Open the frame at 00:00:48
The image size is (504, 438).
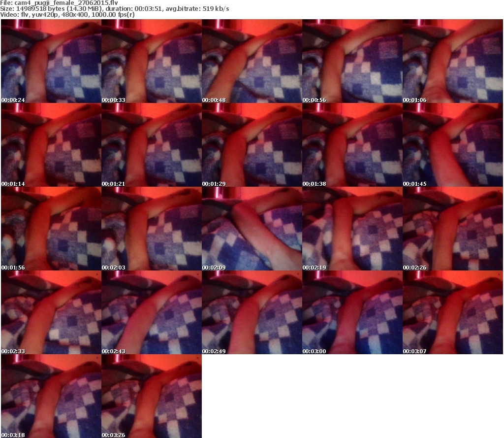252,61
